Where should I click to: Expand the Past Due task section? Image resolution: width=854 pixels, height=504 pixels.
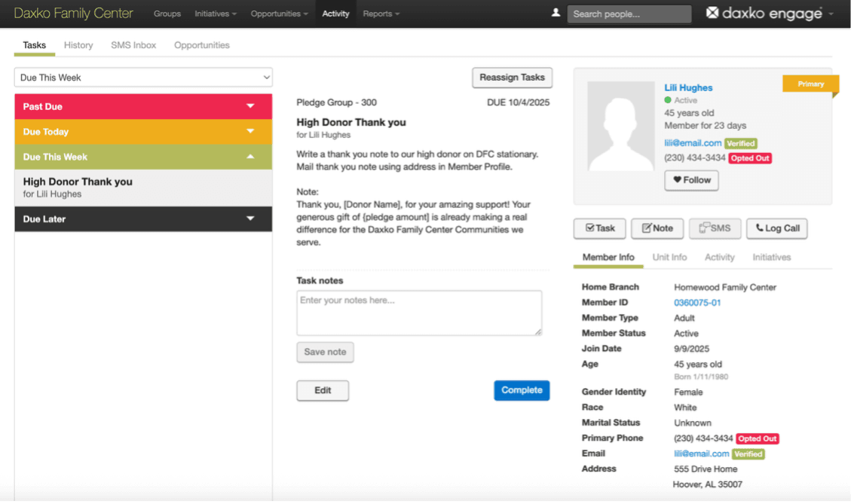(x=142, y=106)
